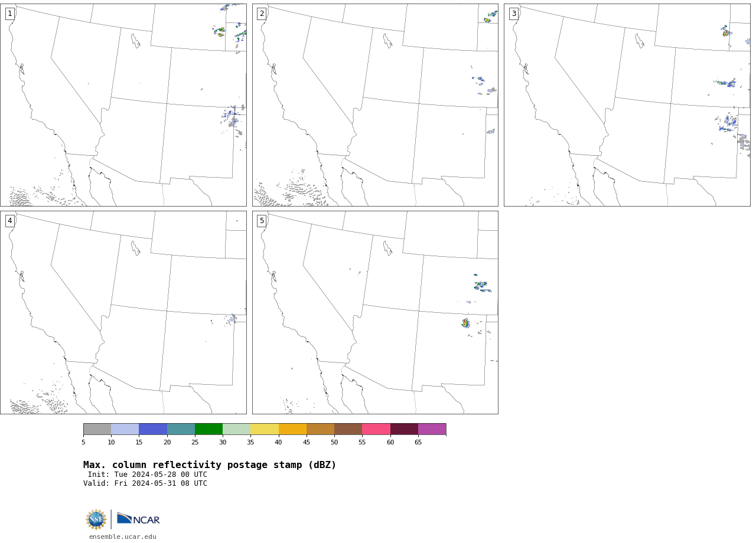Click the purple above-65 dBZ swatch
Screen dimensions: 756x543
point(432,429)
